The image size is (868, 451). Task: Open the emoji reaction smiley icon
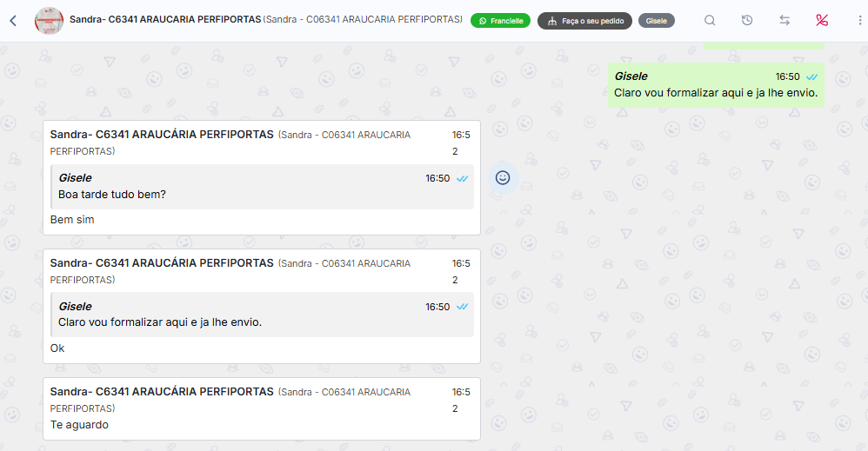(x=503, y=177)
